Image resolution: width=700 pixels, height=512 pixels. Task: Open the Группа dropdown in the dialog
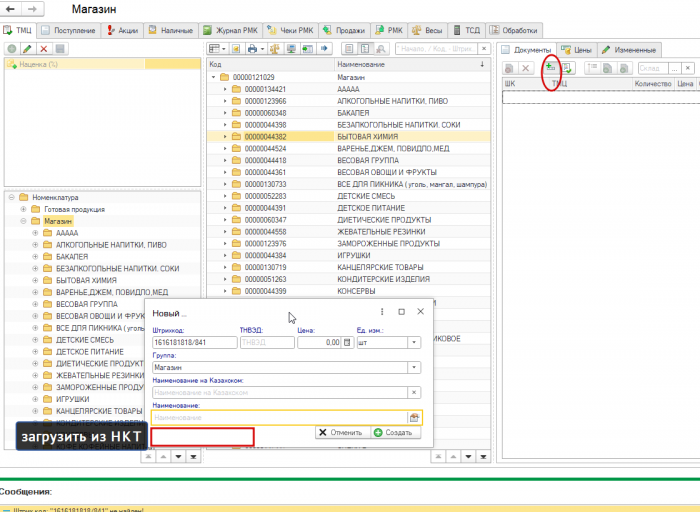414,367
